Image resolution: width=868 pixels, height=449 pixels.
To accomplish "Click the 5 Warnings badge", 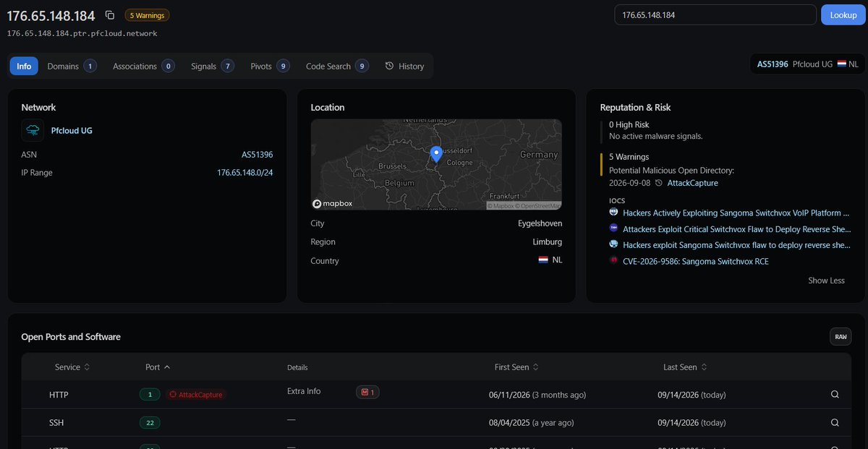I will point(147,15).
